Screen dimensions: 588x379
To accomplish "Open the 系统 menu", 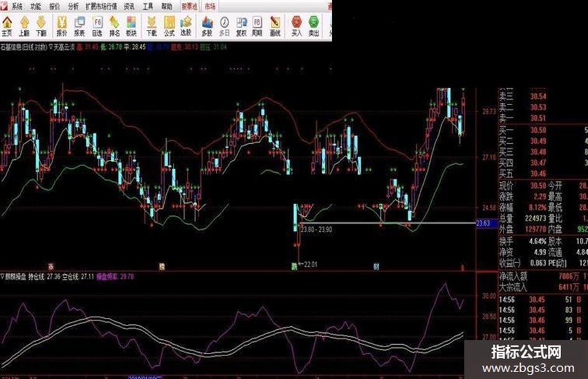I will [x=17, y=6].
